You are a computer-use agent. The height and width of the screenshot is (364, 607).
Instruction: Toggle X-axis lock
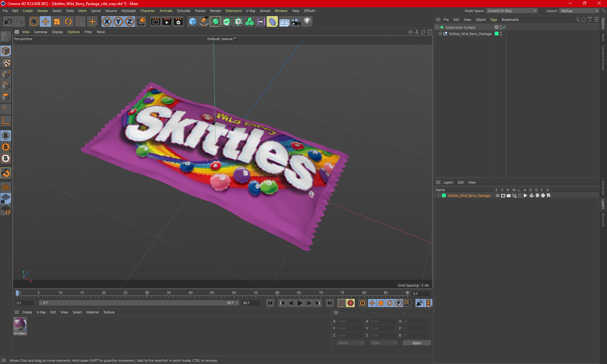pyautogui.click(x=107, y=21)
